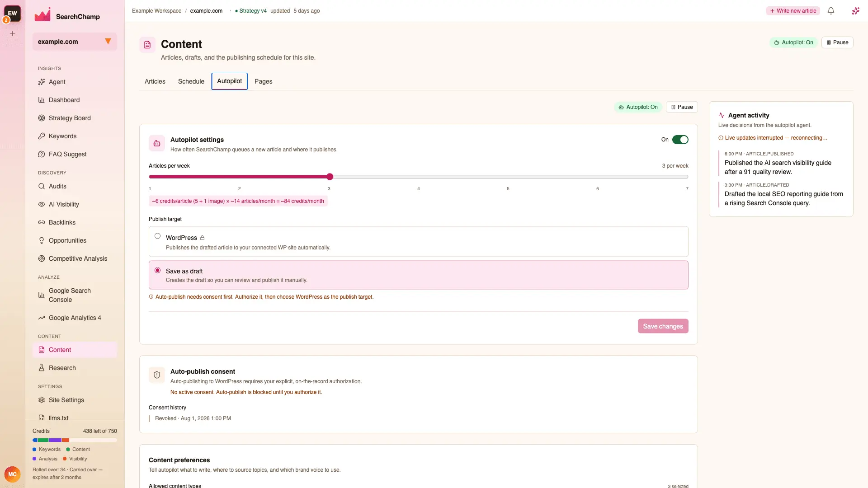This screenshot has width=868, height=488.
Task: Click the Backlinks chain icon
Action: click(42, 222)
